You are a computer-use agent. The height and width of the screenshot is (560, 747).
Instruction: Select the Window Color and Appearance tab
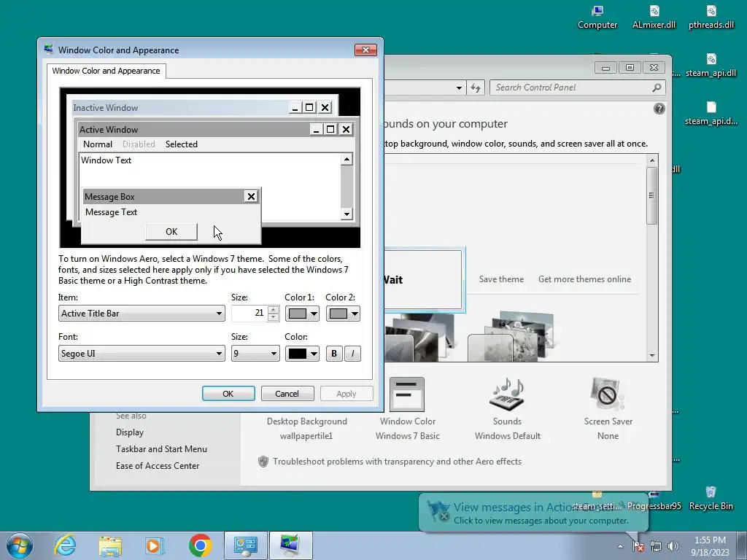click(x=107, y=71)
